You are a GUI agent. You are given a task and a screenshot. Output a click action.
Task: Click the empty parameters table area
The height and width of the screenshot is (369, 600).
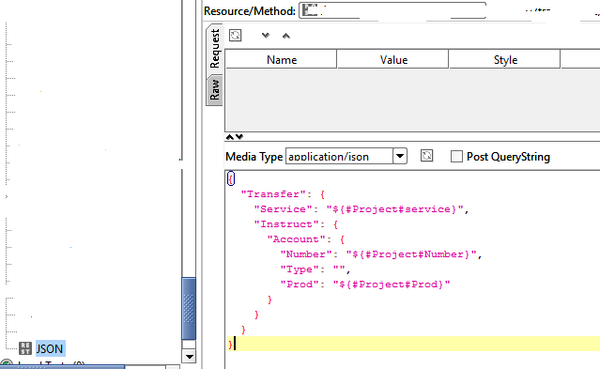click(412, 100)
